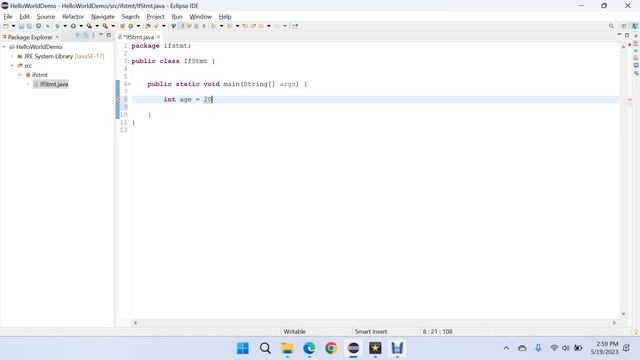
Task: Start debugging with the Debug bug icon
Action: click(x=58, y=26)
